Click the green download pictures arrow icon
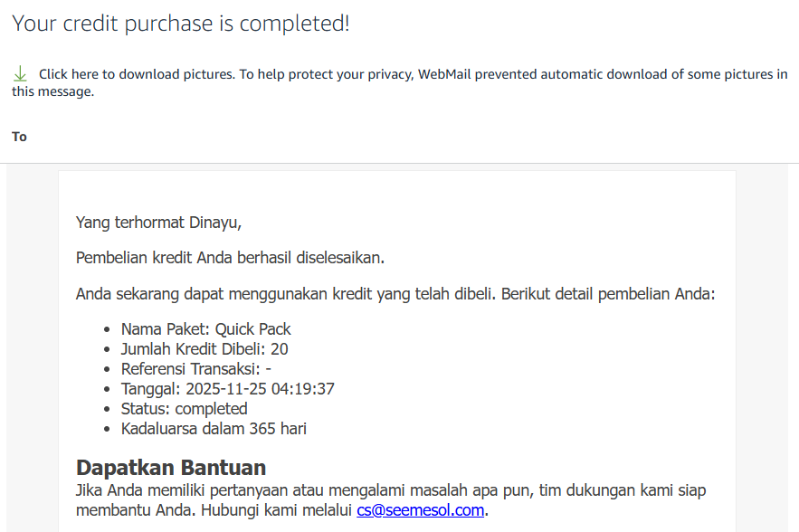799x532 pixels. (21, 74)
